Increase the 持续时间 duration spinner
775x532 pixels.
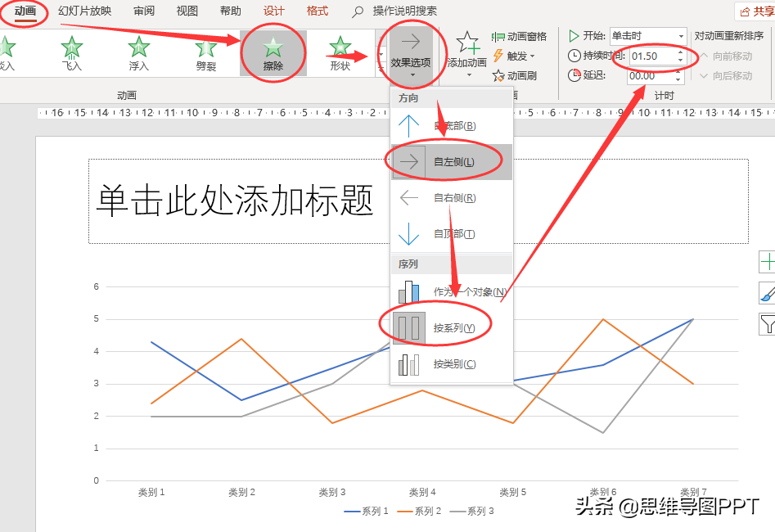pos(680,52)
